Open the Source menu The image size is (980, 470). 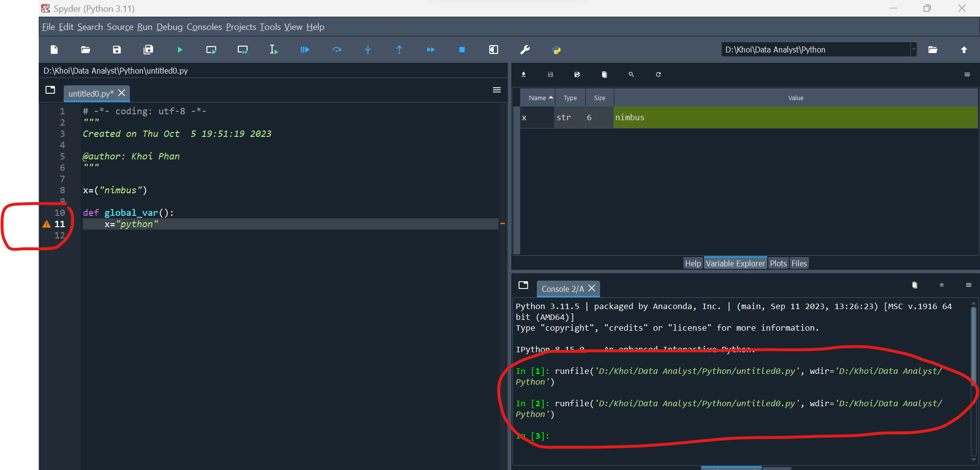coord(120,27)
